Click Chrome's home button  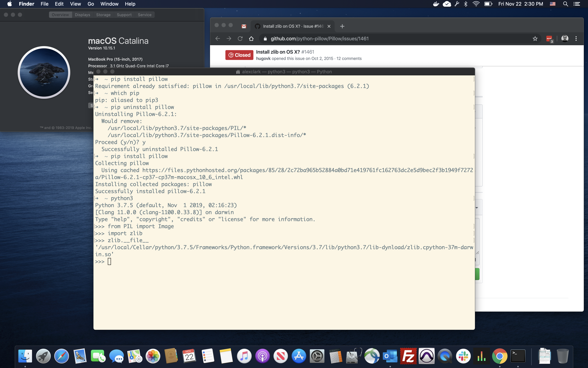251,39
